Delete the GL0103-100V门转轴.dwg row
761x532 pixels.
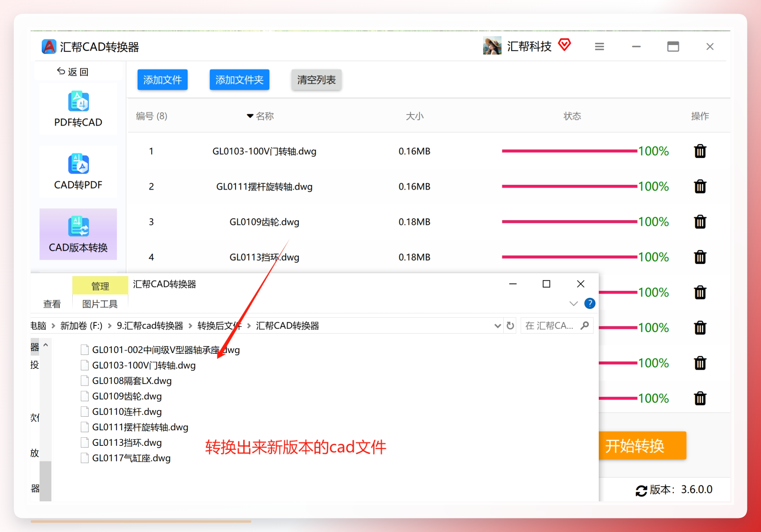tap(700, 151)
